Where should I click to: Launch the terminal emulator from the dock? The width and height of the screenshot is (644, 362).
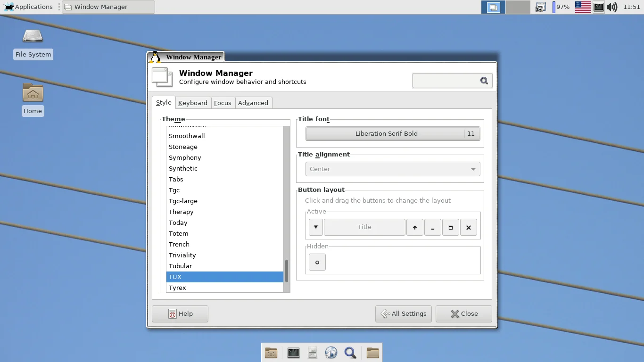pyautogui.click(x=293, y=353)
